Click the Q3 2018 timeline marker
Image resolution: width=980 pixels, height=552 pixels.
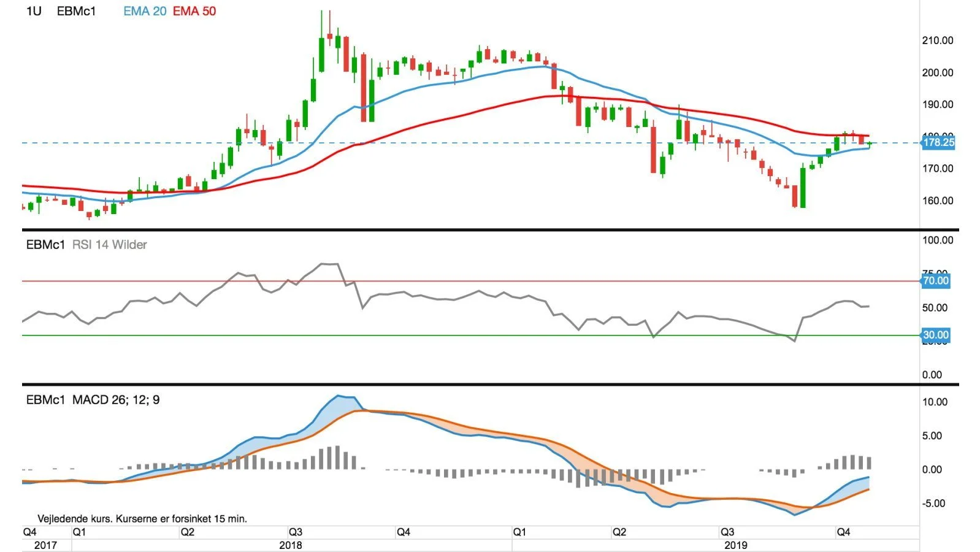[x=296, y=532]
